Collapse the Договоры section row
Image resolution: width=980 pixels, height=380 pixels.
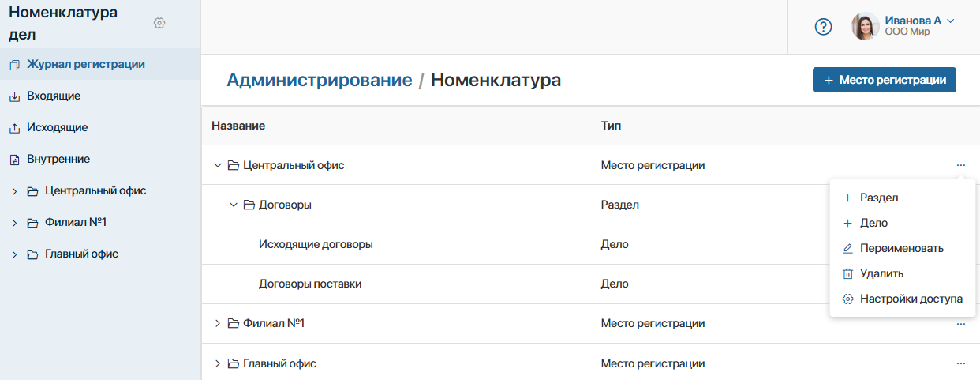pos(233,205)
